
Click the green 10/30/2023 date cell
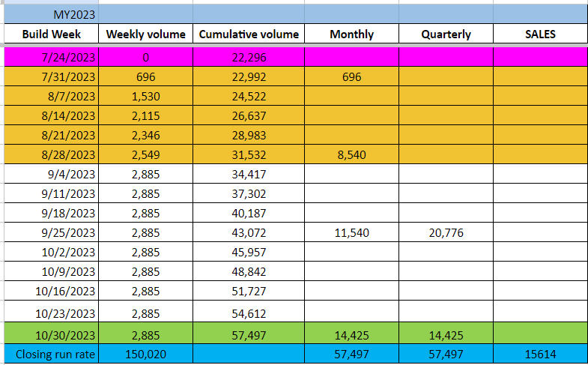[51, 333]
